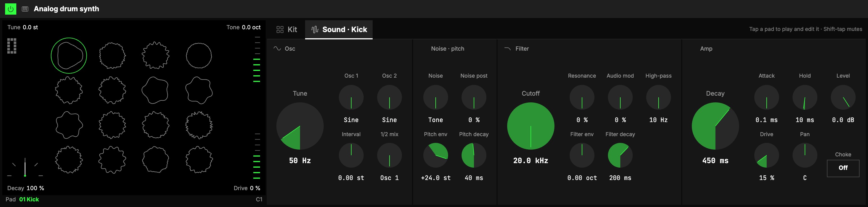Click the sine wave icon next to Osc
868x207 pixels.
[277, 48]
